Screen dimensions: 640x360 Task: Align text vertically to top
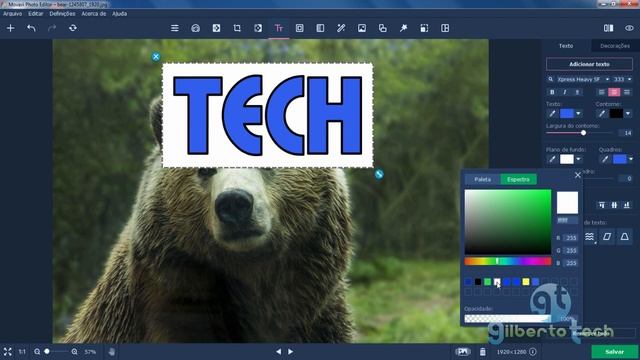602,205
